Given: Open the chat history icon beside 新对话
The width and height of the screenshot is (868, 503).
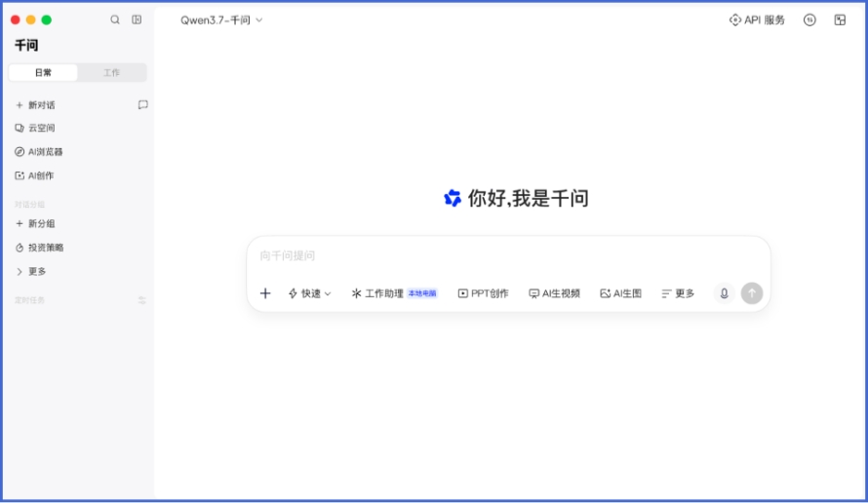Looking at the screenshot, I should [x=142, y=104].
